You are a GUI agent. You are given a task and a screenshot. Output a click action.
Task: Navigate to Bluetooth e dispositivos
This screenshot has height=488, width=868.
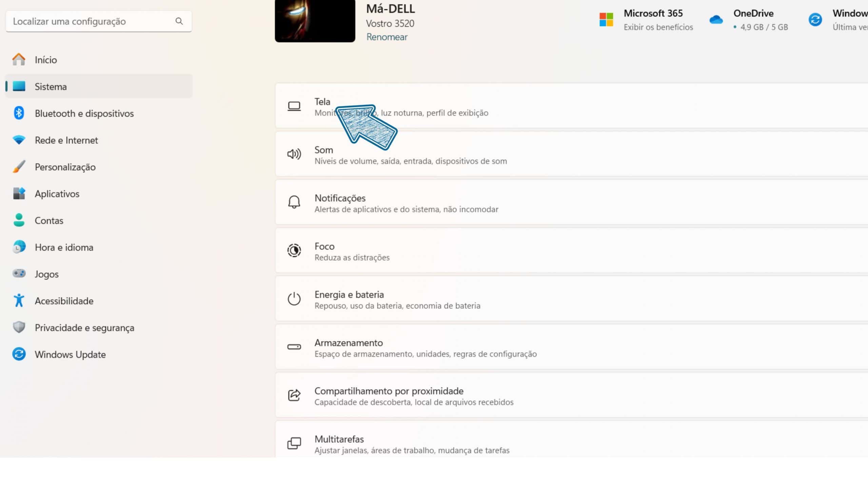coord(84,113)
